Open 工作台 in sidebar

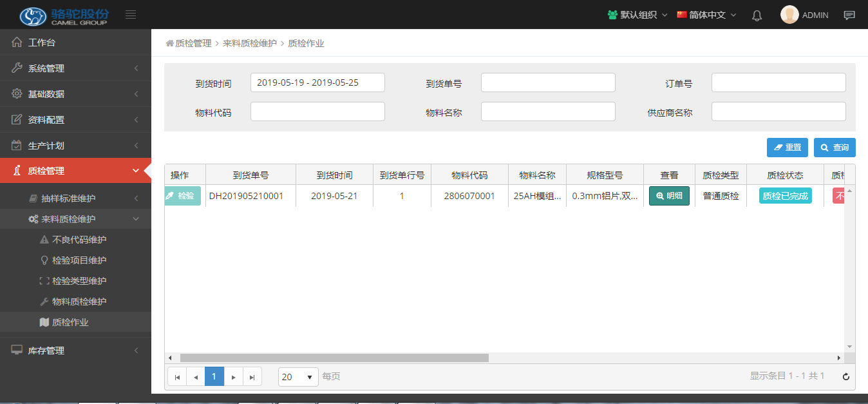[75, 43]
